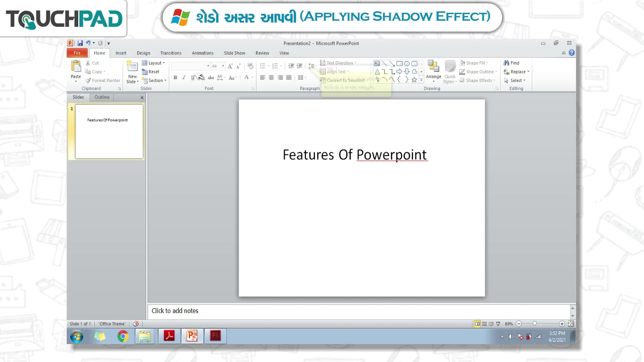
Task: Open the File tab
Action: tap(77, 53)
